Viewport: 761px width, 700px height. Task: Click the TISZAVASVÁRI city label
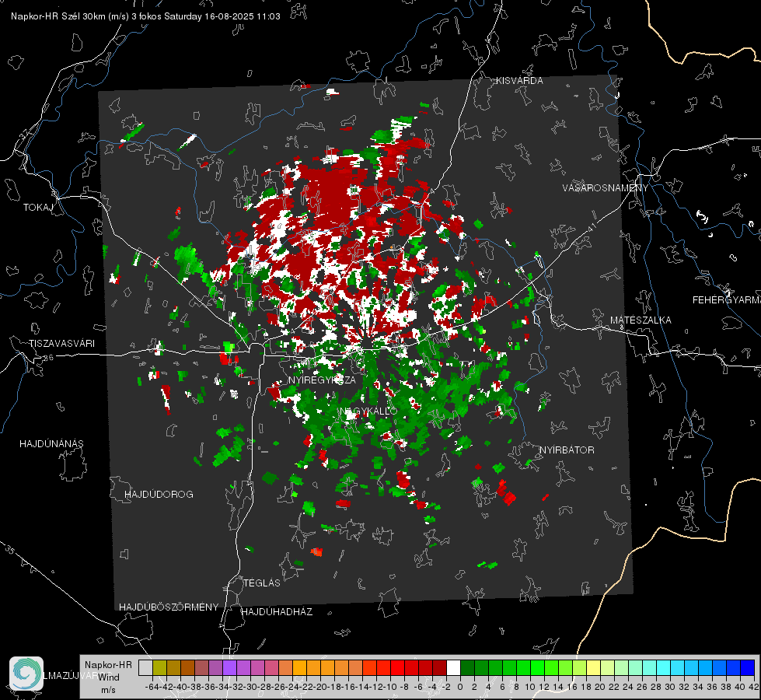coord(61,344)
